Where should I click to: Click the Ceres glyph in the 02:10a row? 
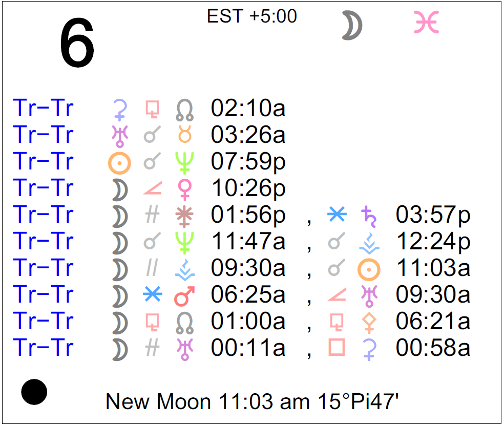point(119,109)
